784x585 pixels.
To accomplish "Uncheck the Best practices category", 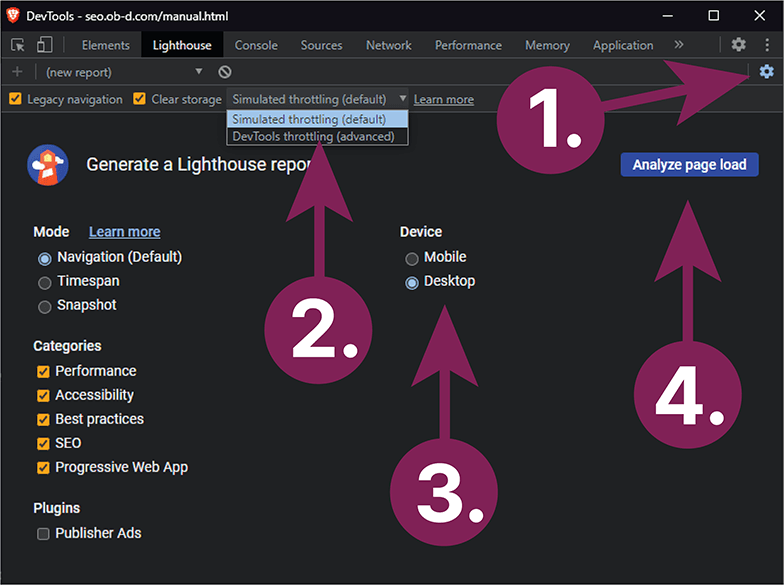I will click(44, 420).
